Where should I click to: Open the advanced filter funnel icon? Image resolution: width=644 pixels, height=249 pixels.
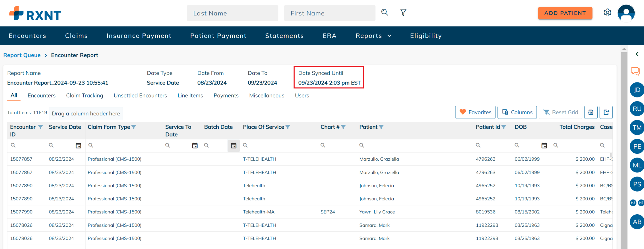click(403, 13)
